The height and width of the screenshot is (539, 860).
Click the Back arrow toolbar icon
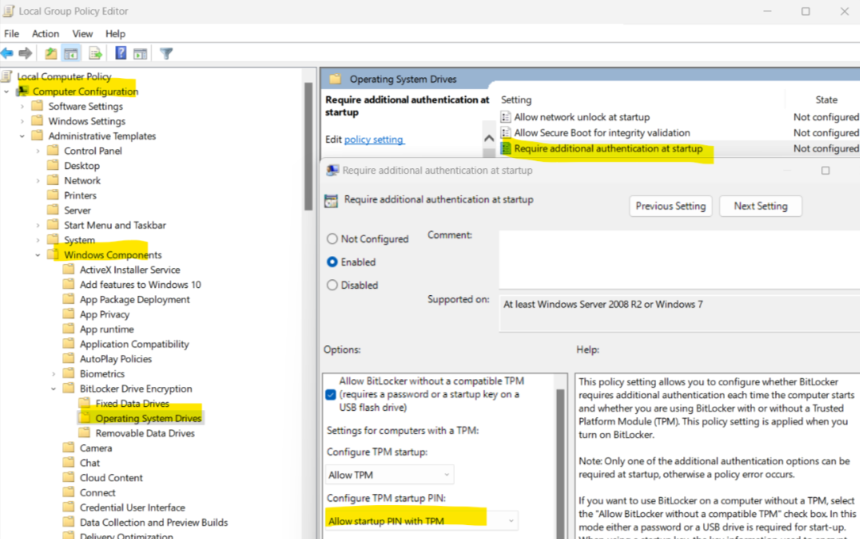(x=7, y=53)
